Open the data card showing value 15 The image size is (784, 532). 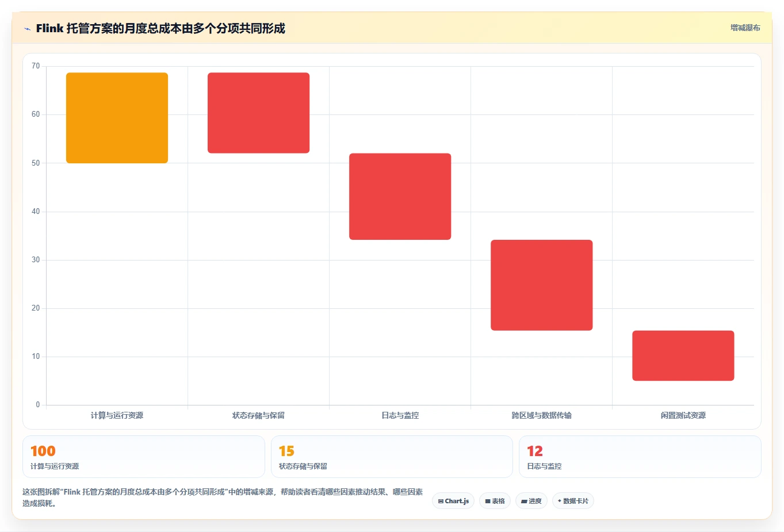click(392, 457)
